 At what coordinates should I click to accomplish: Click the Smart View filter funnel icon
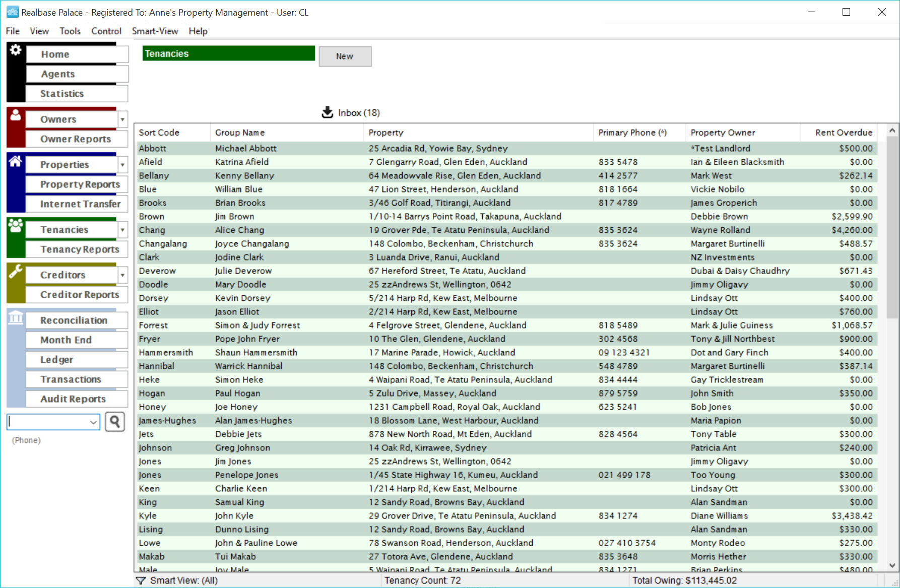pyautogui.click(x=141, y=580)
